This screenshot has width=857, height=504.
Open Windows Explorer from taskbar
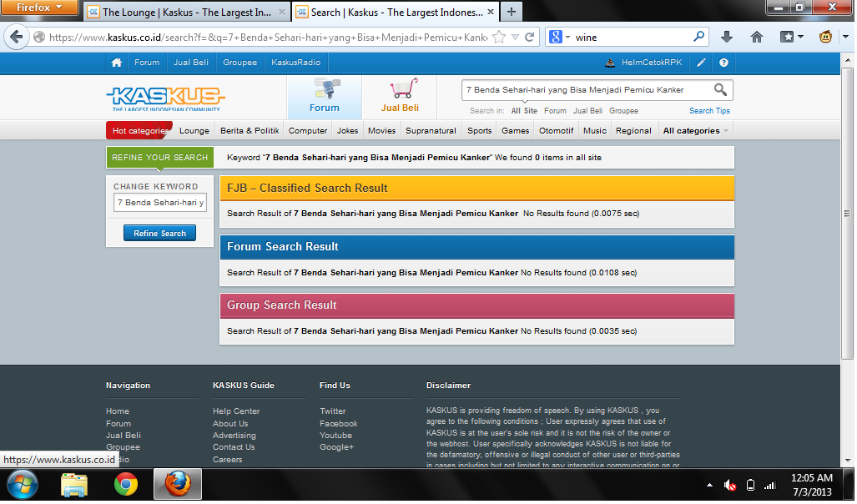73,484
